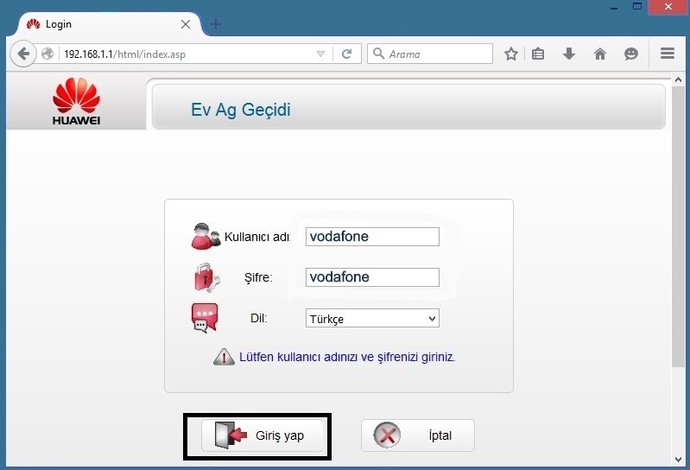Image resolution: width=690 pixels, height=470 pixels.
Task: Show bookmarks list icon
Action: coord(538,54)
